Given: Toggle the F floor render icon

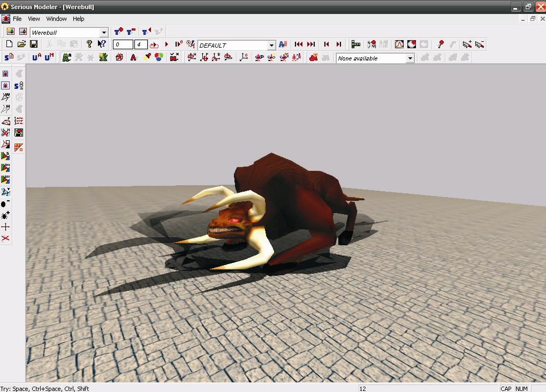Looking at the screenshot, I should click(x=5, y=121).
